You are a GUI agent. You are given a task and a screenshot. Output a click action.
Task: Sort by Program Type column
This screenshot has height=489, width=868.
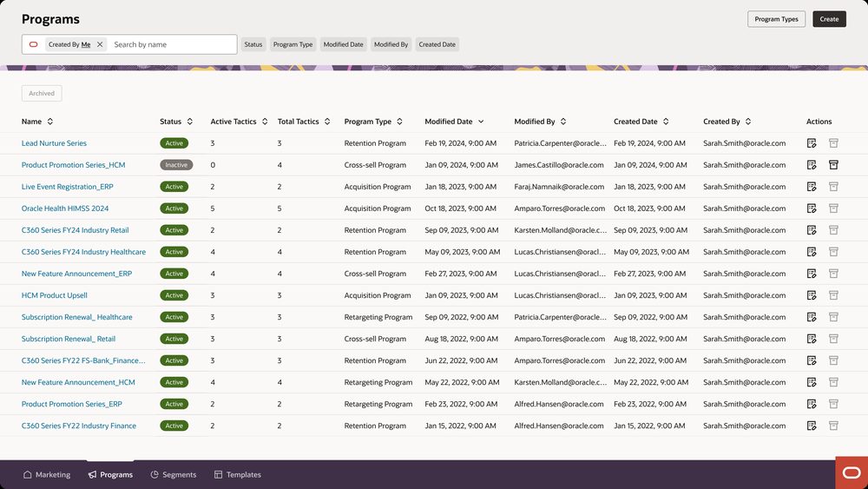(399, 122)
